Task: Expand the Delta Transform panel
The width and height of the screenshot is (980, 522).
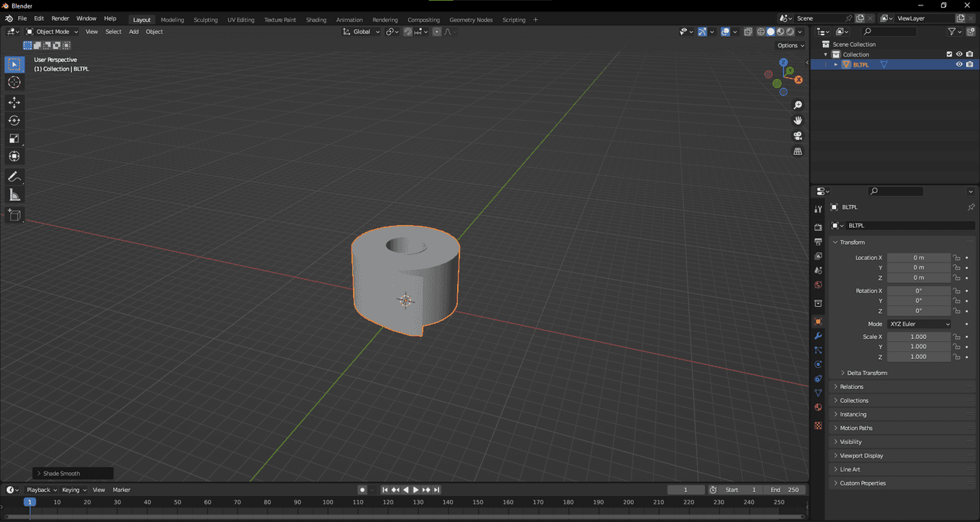Action: 867,373
